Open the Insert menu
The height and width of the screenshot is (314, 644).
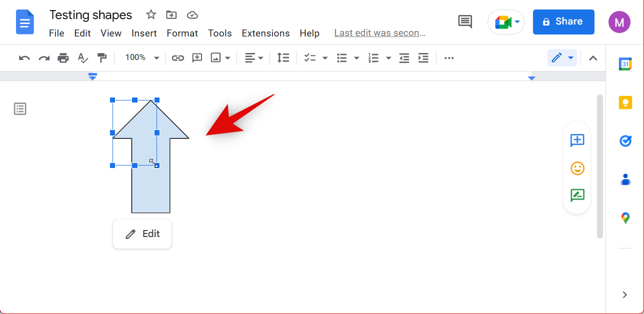pos(144,33)
